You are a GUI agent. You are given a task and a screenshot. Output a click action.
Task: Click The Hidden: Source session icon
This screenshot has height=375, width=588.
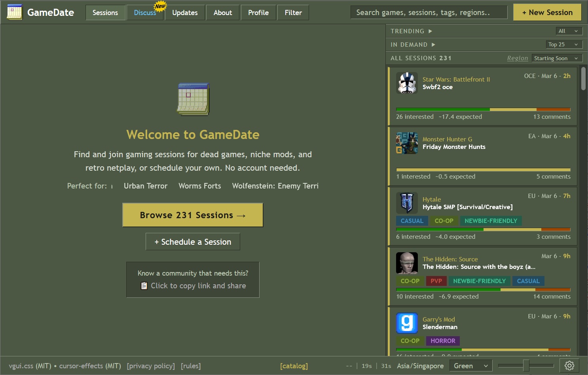point(407,263)
